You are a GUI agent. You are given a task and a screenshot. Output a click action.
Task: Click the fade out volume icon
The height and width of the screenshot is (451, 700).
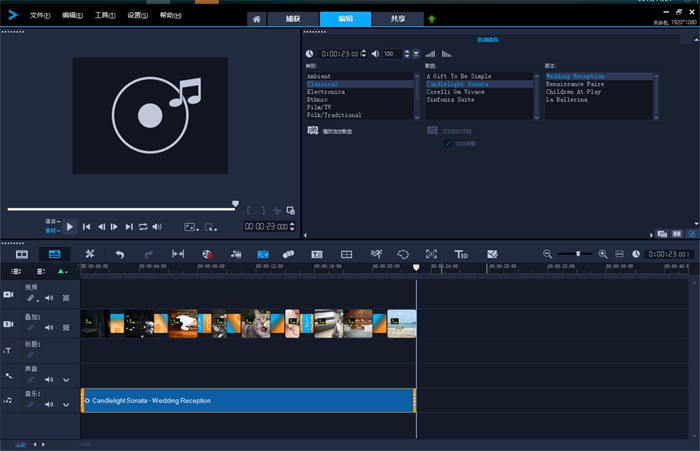[x=447, y=53]
